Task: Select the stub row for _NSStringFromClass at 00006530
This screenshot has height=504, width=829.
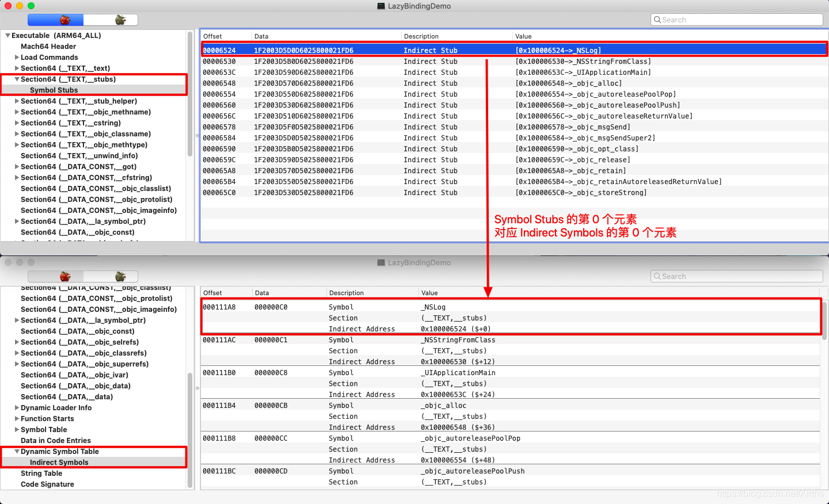Action: [514, 62]
